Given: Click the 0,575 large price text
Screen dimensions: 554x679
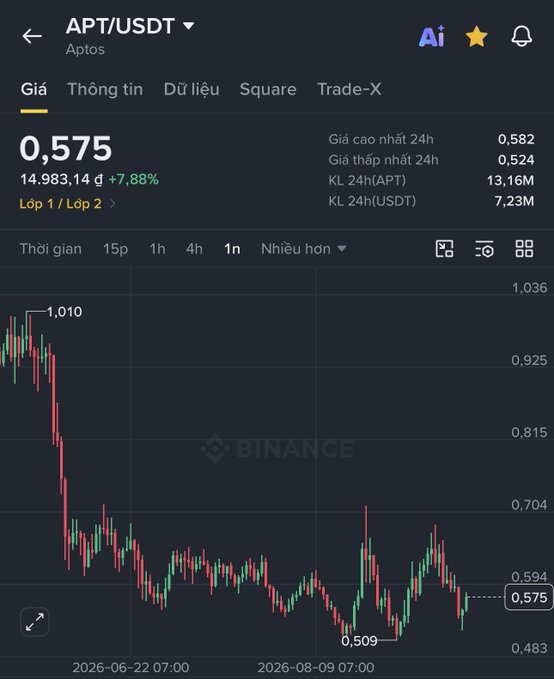Looking at the screenshot, I should [x=66, y=148].
